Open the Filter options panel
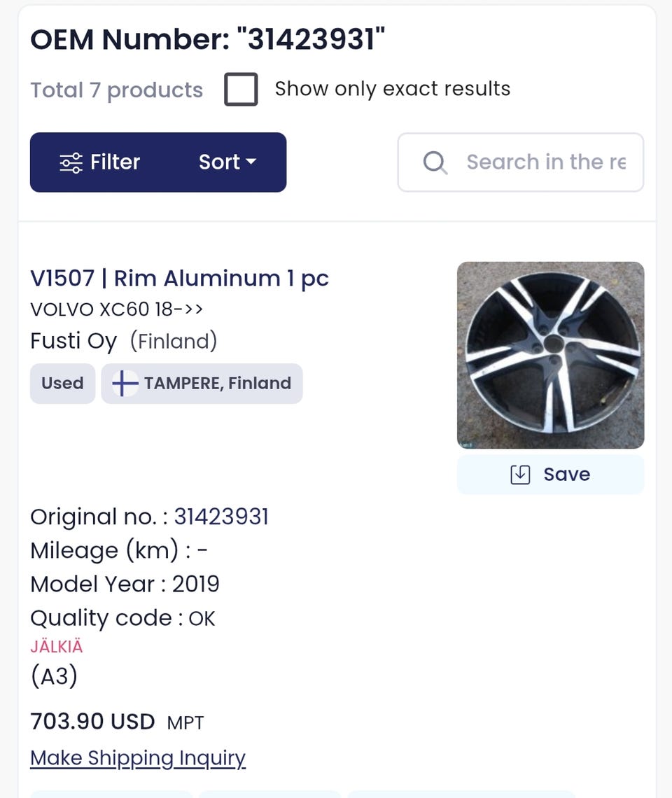Image resolution: width=672 pixels, height=798 pixels. point(100,162)
